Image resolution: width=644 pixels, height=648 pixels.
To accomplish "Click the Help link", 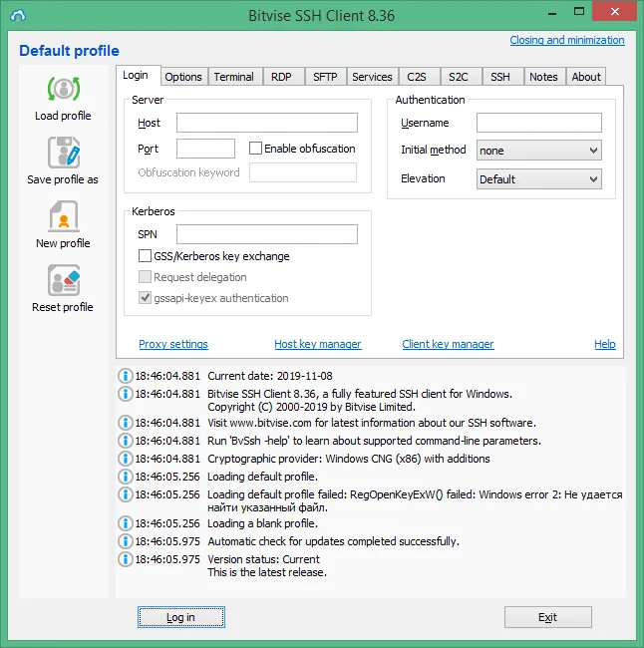I will point(605,344).
